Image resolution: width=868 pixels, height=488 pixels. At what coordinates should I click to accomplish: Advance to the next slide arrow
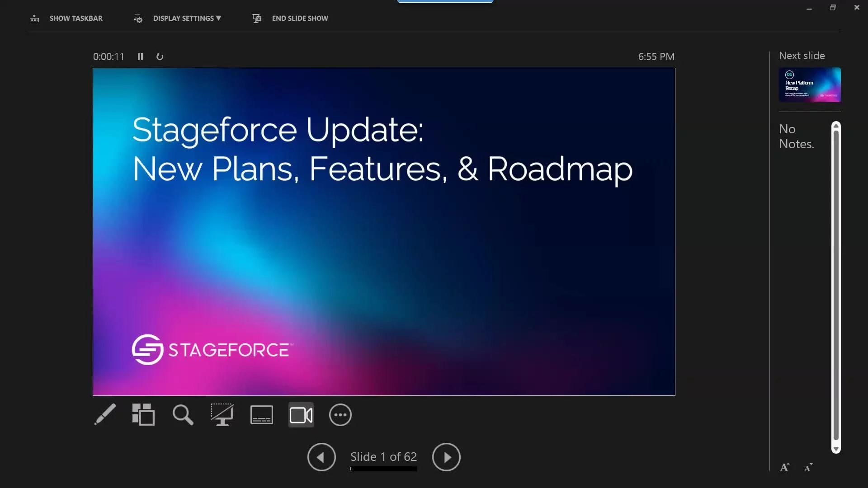(x=446, y=457)
